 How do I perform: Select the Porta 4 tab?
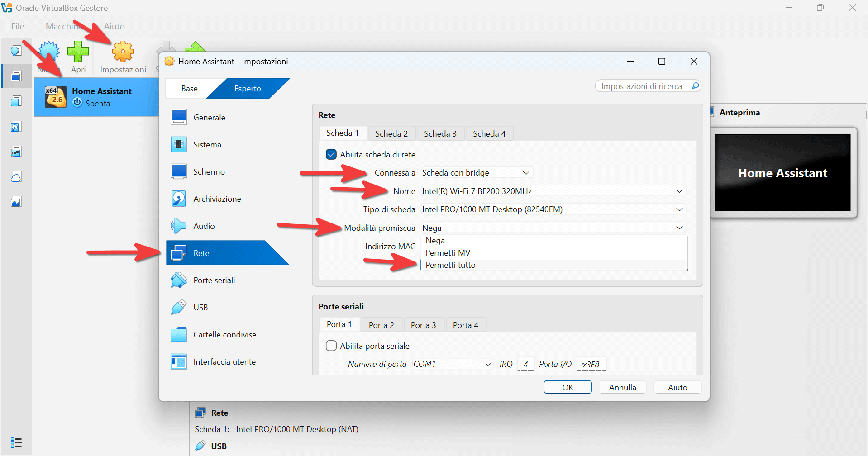466,325
